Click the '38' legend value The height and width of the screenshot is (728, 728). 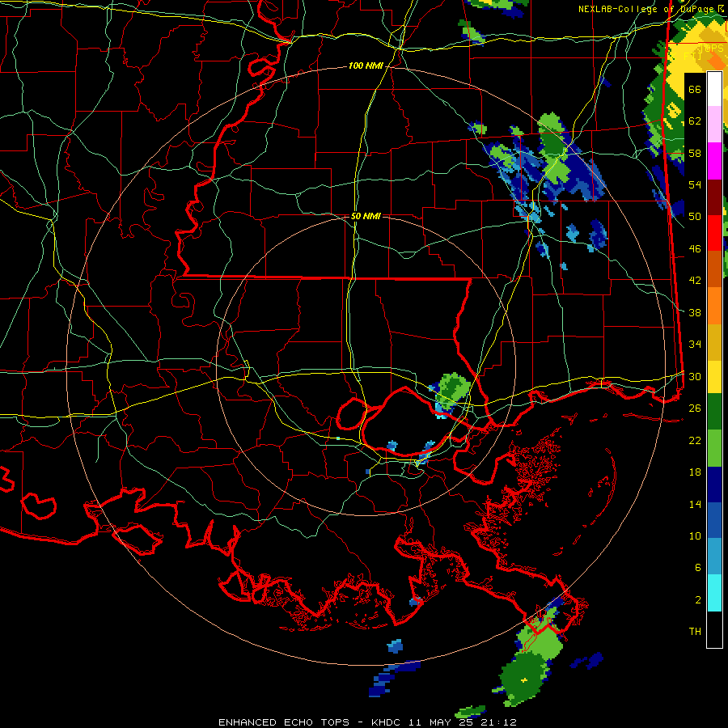tap(695, 312)
